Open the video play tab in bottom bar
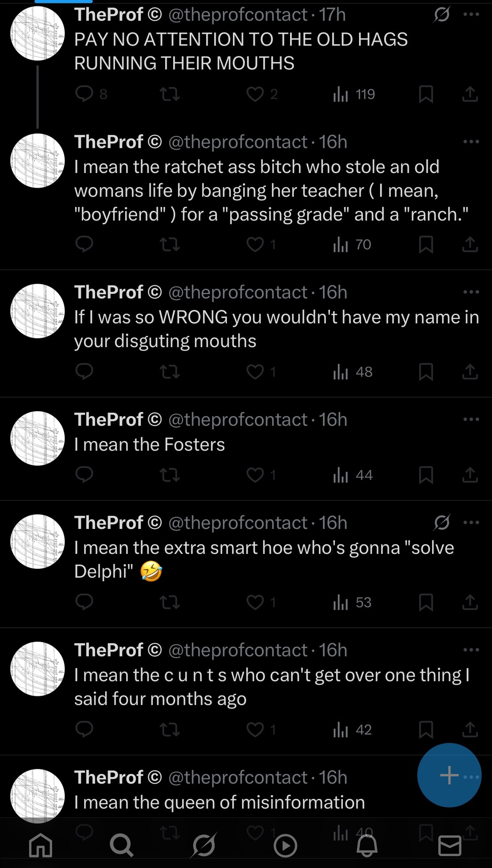492x868 pixels. coord(285,846)
